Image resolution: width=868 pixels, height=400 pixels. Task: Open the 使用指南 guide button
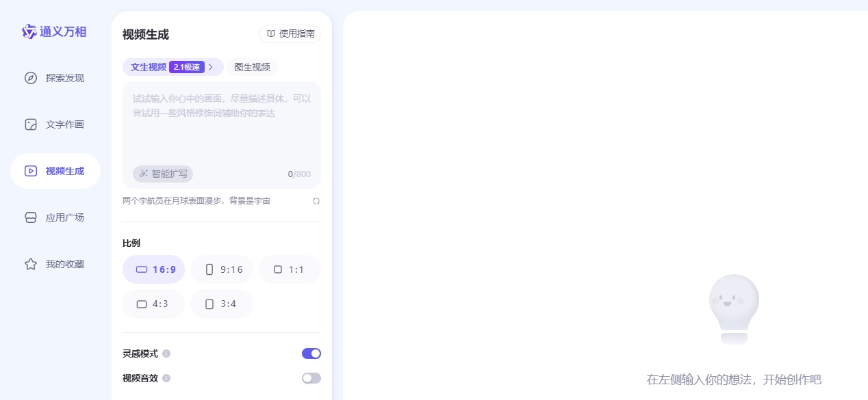[x=290, y=34]
